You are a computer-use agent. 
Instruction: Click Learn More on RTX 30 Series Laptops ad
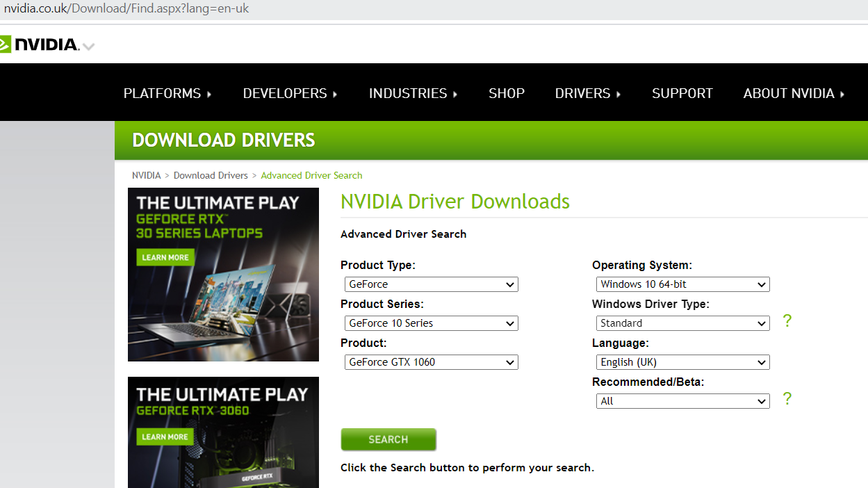(x=165, y=257)
